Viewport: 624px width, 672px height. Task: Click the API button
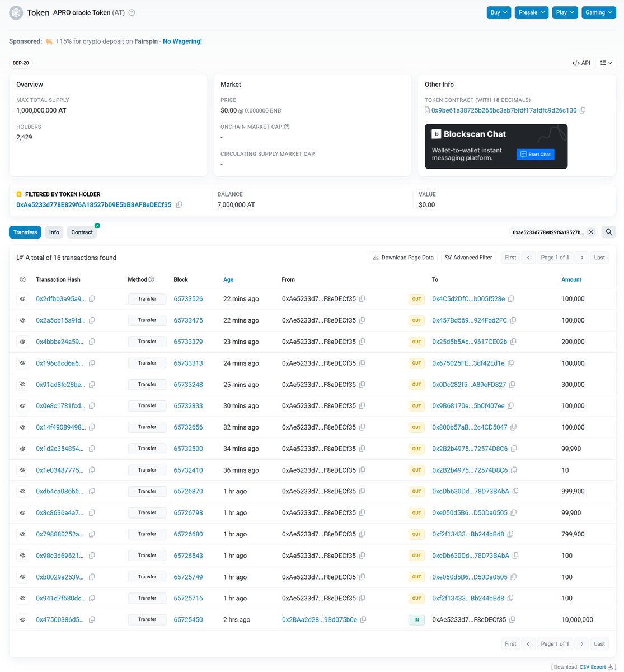coord(581,63)
